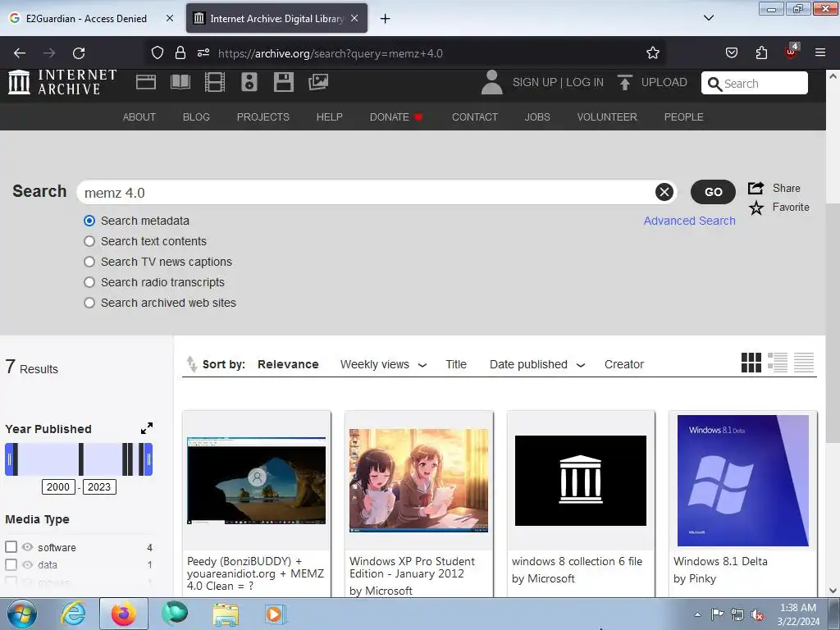Open the list all tabs chevron
840x630 pixels.
click(x=708, y=18)
